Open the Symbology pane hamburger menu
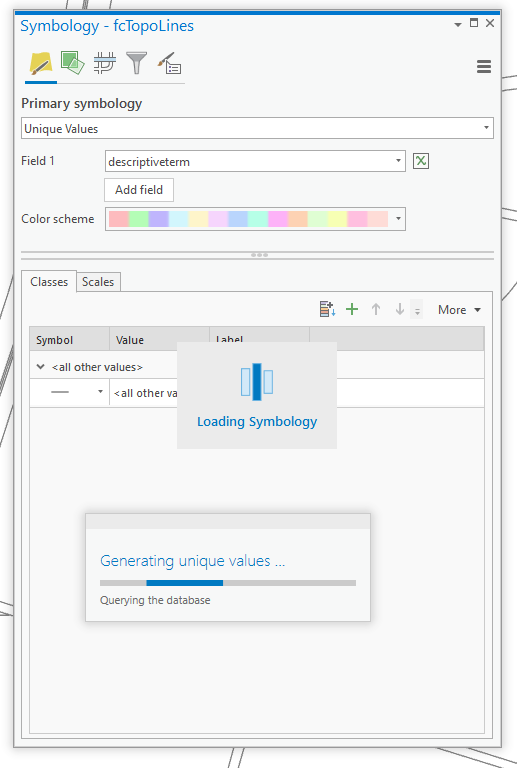This screenshot has width=517, height=768. click(x=484, y=67)
